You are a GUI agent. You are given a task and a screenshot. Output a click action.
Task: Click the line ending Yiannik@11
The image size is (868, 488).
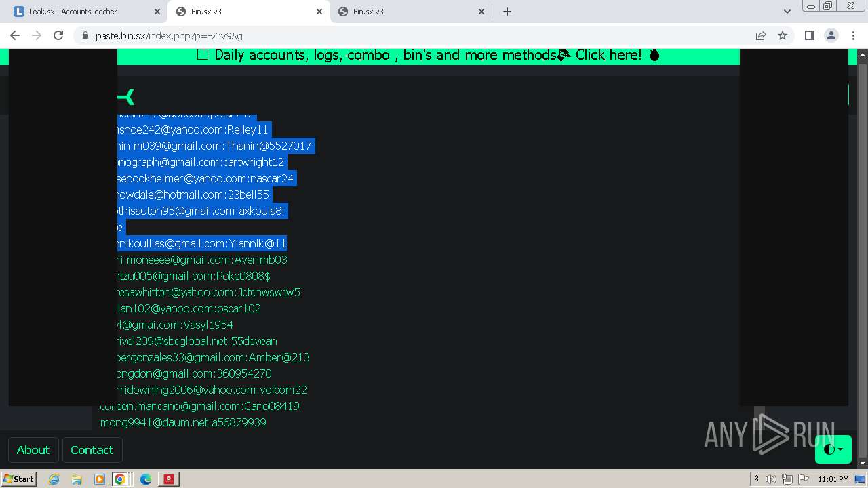[202, 243]
